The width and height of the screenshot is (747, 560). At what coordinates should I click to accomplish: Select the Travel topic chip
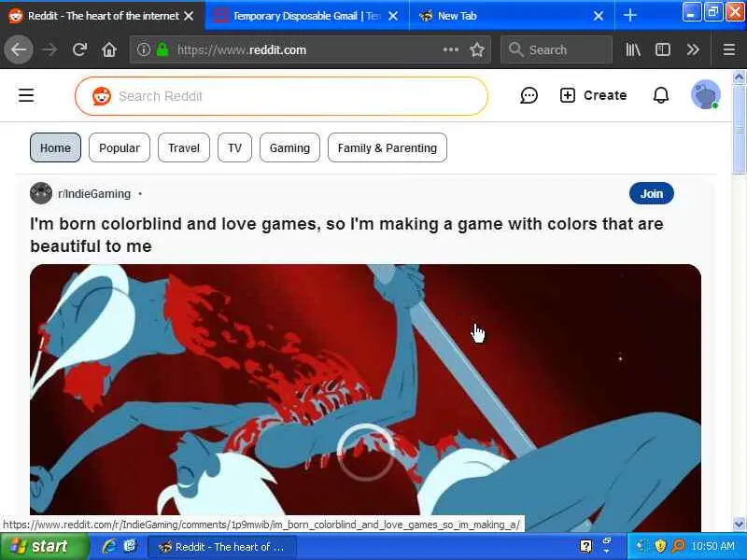pos(183,147)
